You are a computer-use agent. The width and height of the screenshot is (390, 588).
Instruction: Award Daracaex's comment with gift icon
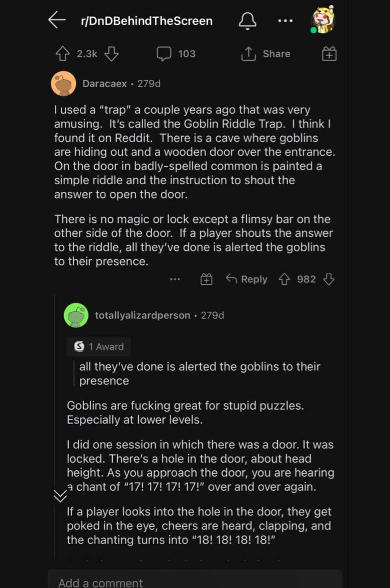[207, 279]
